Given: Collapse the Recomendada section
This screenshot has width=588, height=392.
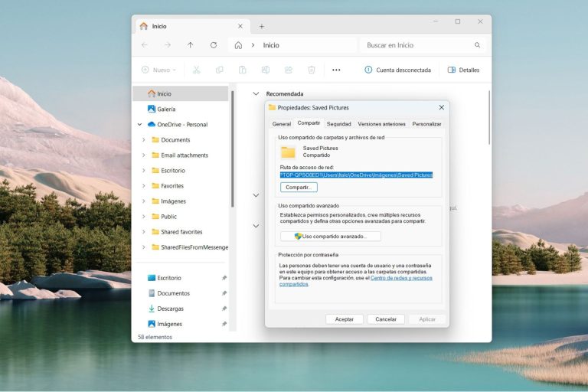Looking at the screenshot, I should (256, 93).
